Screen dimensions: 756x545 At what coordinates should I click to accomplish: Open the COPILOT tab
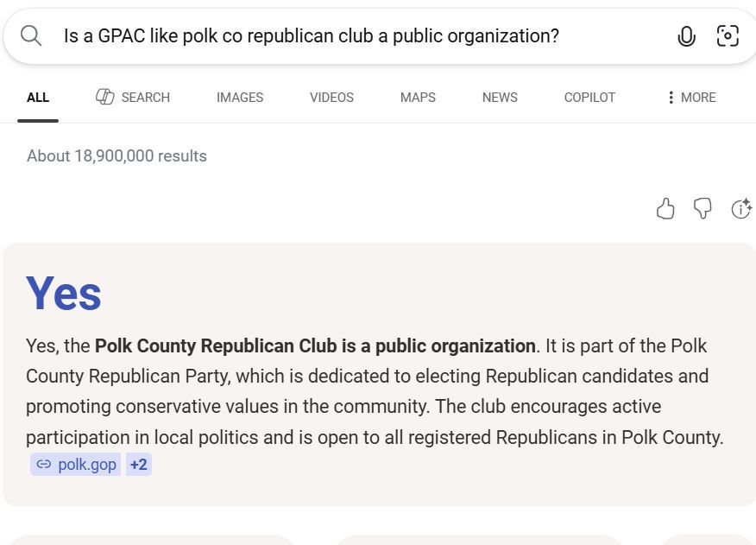(x=589, y=98)
